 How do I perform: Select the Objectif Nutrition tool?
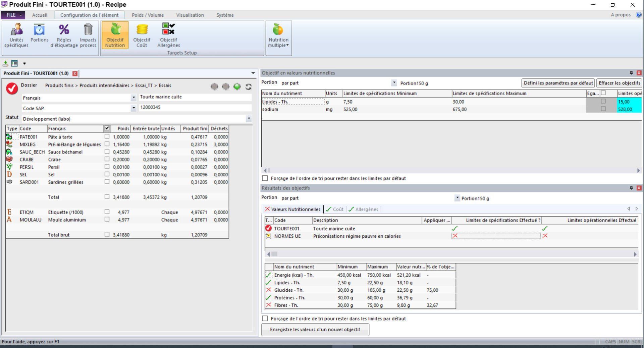click(115, 35)
